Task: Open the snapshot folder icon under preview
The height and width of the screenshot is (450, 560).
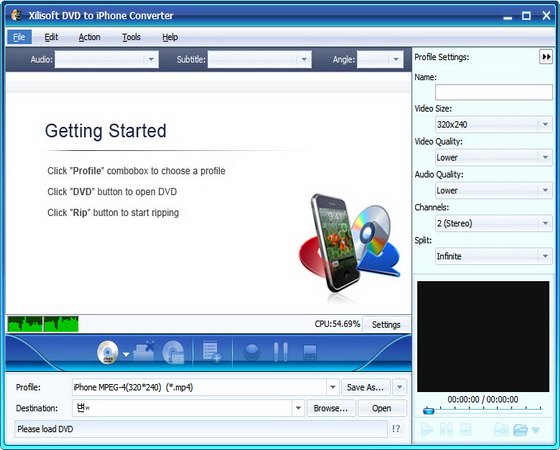Action: pyautogui.click(x=520, y=429)
